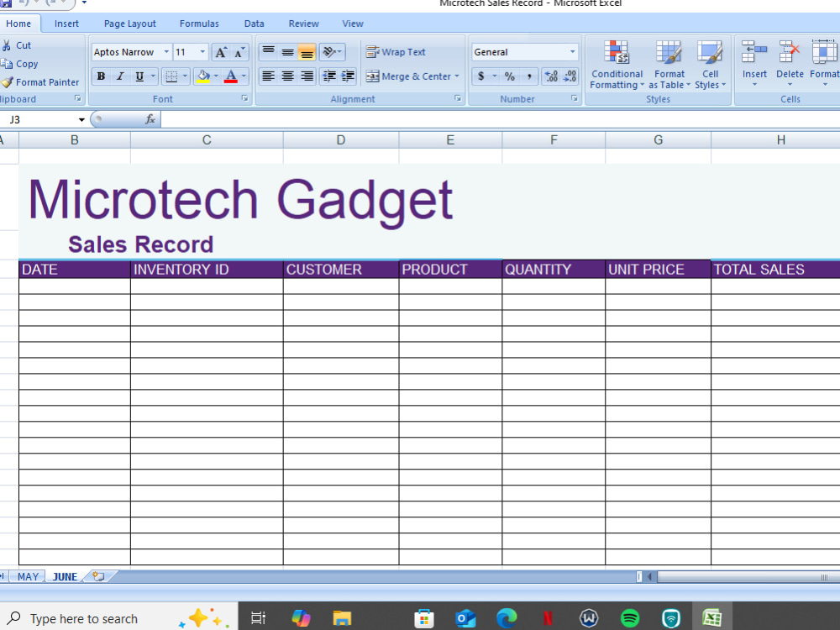Center text horizontally in Alignment group
This screenshot has width=840, height=630.
287,76
